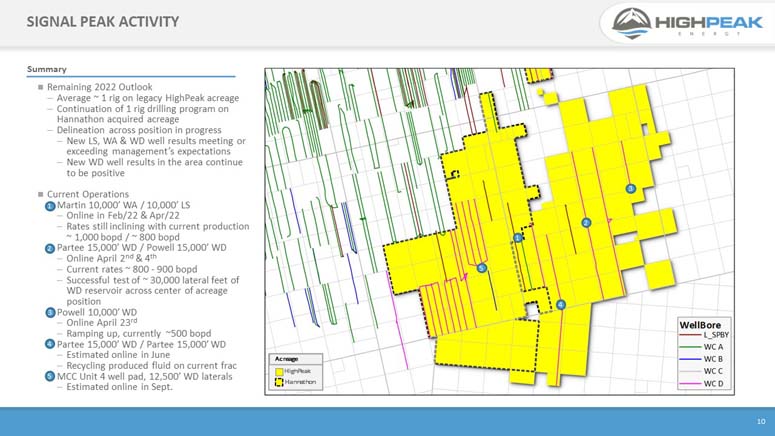Click "New WD well results in the area" line
This screenshot has height=436, width=775.
point(155,162)
